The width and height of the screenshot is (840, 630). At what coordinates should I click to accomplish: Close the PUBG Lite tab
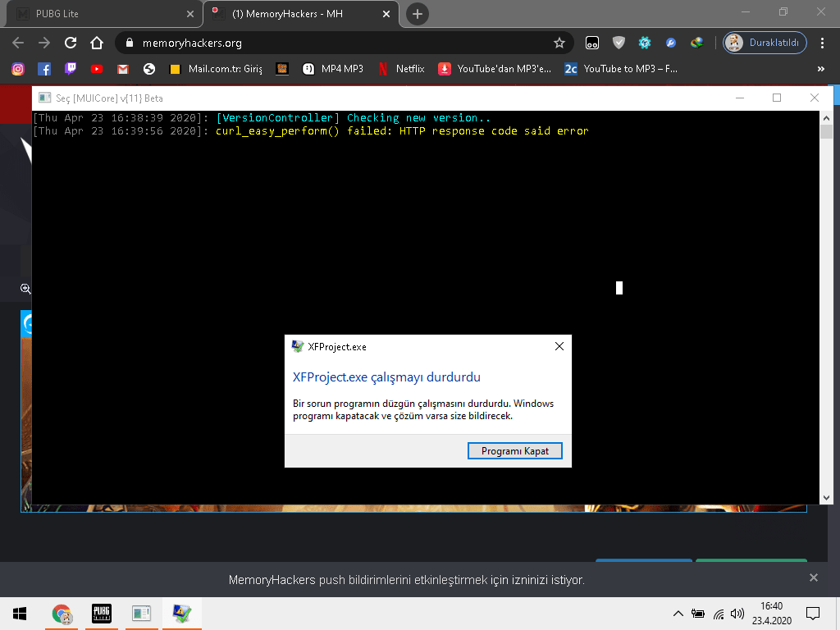point(190,14)
